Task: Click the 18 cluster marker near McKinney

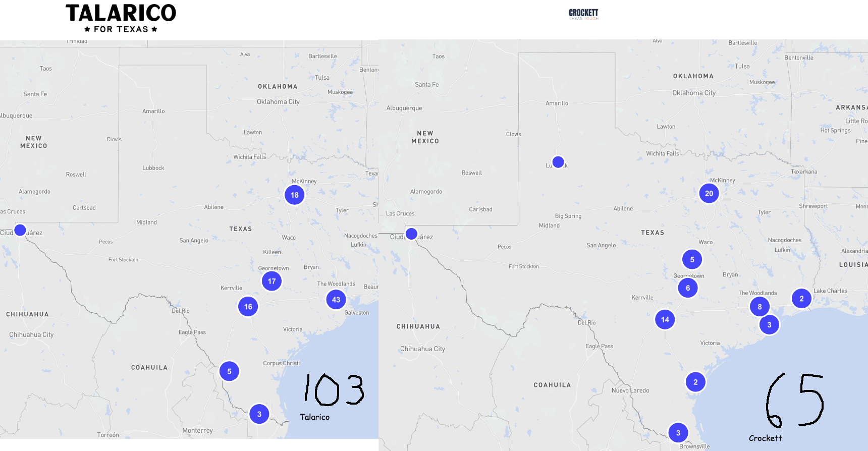Action: click(x=294, y=195)
